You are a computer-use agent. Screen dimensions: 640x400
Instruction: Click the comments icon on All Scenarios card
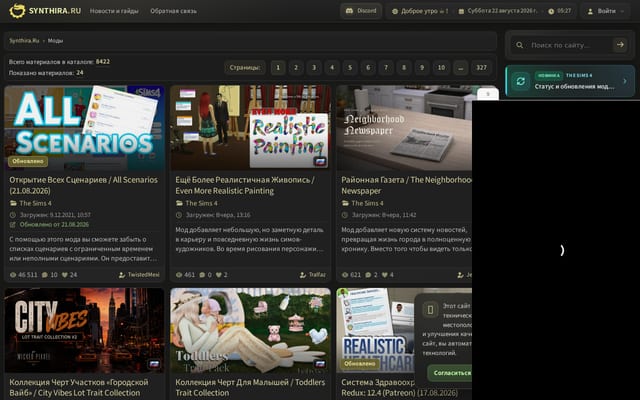point(44,275)
